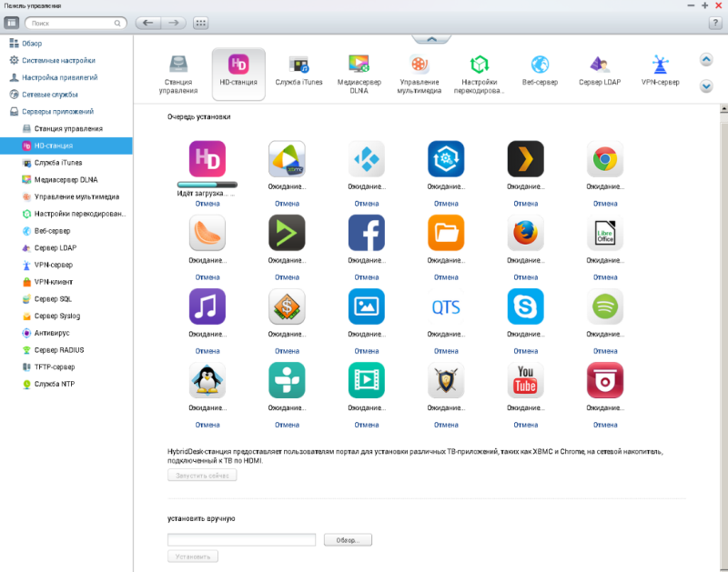The image size is (728, 572).
Task: Select the teal TuneIn app icon
Action: (287, 380)
